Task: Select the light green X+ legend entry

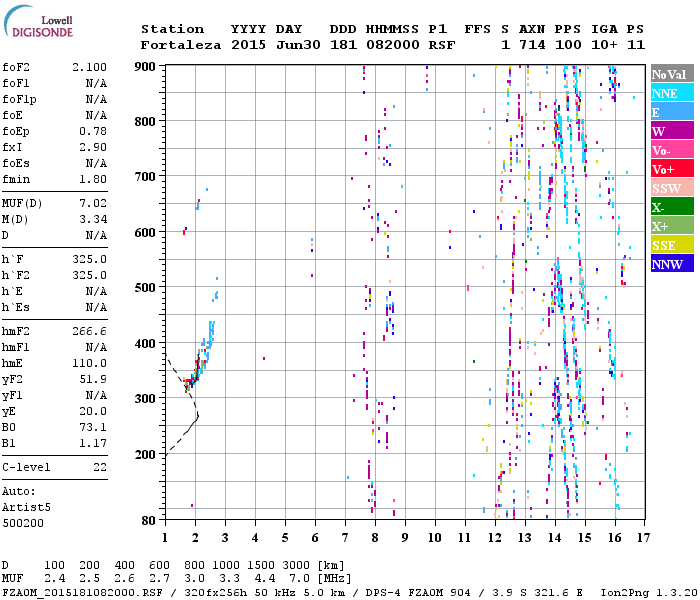Action: click(669, 226)
